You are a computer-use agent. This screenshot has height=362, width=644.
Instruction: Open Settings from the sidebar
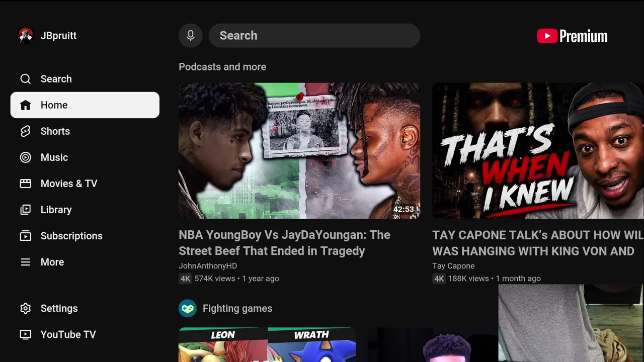[85, 308]
